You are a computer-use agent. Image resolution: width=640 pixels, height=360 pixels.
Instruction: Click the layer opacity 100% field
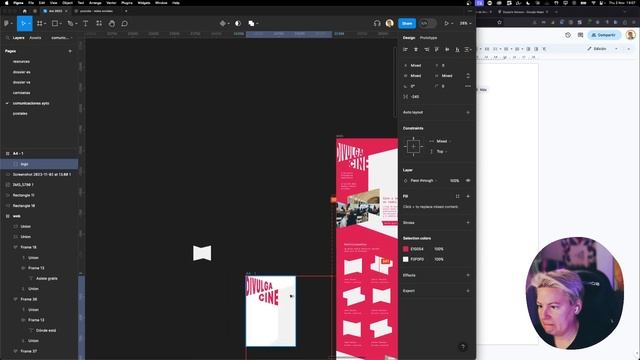454,180
